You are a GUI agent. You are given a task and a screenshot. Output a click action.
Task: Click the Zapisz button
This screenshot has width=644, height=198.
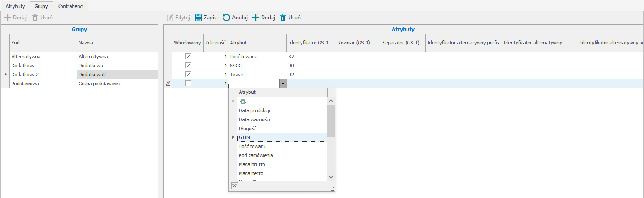(206, 18)
